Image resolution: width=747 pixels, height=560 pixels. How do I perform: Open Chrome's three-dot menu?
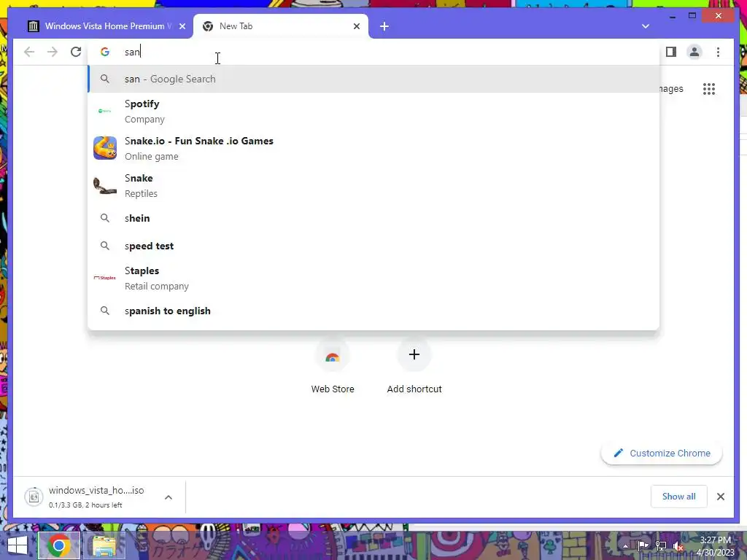[718, 52]
